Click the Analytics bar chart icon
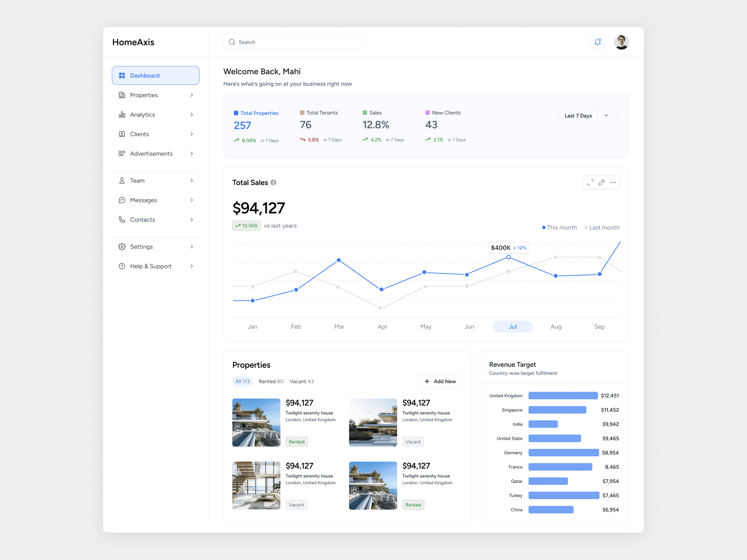 [122, 115]
